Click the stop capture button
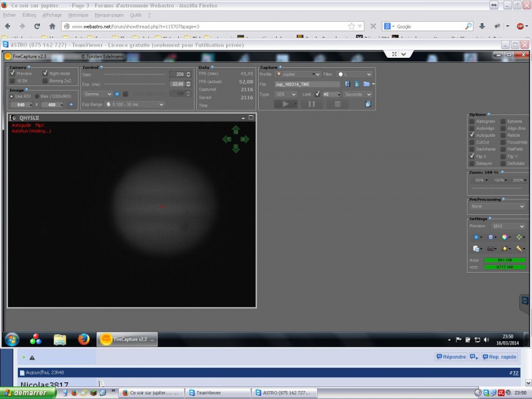 coord(337,104)
